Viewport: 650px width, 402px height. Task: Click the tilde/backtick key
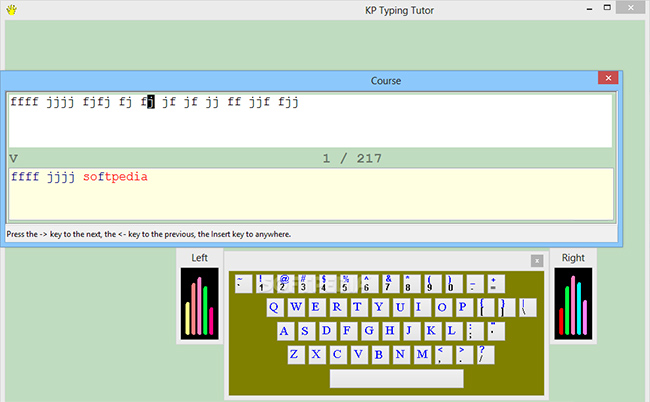tap(243, 284)
